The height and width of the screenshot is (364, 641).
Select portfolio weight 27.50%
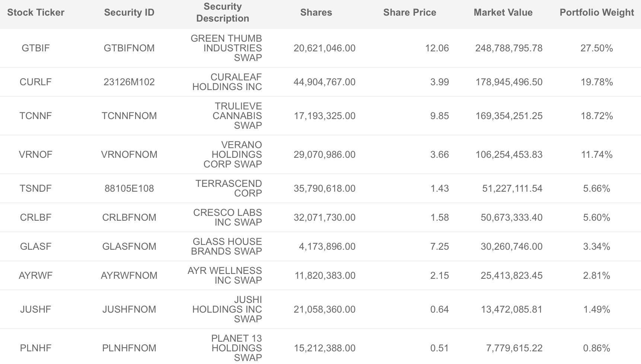(x=597, y=48)
